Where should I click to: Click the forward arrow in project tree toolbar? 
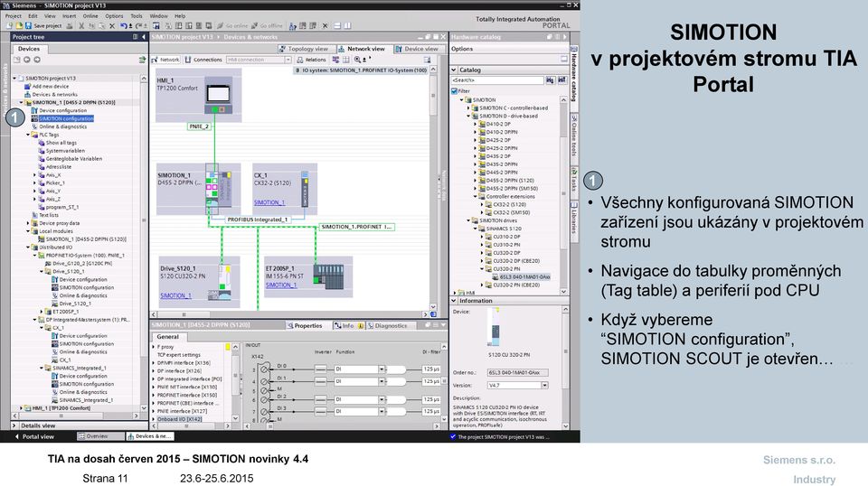[37, 60]
